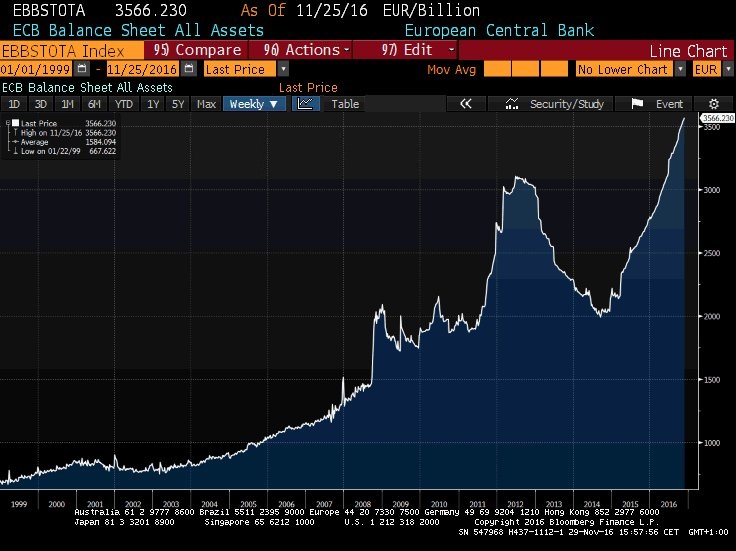Click the end date field 11/25/2016
This screenshot has height=551, width=736.
point(143,69)
